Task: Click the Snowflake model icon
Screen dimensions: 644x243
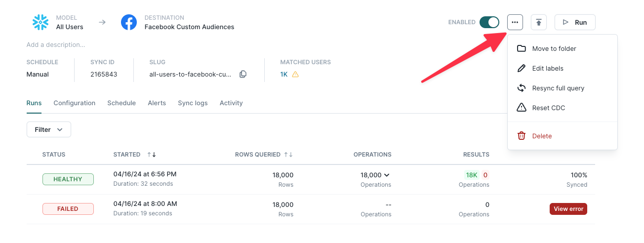Action: point(40,22)
